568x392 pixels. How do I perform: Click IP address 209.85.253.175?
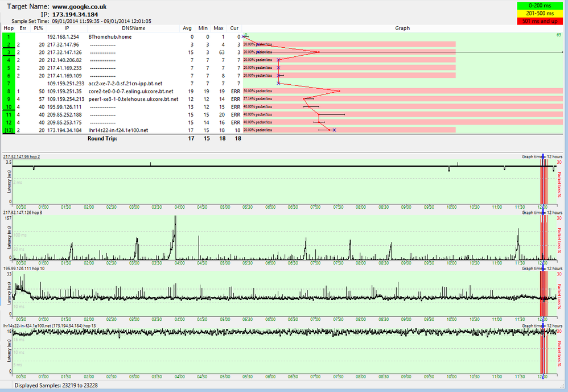64,123
